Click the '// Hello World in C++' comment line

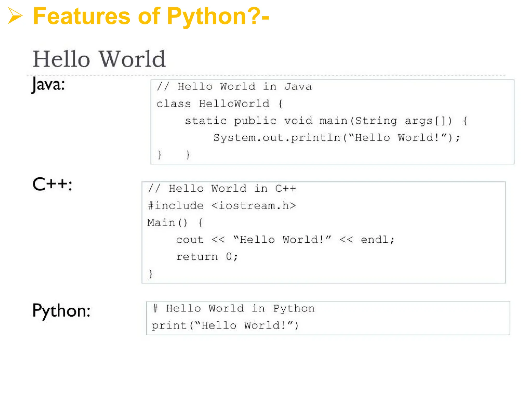222,188
